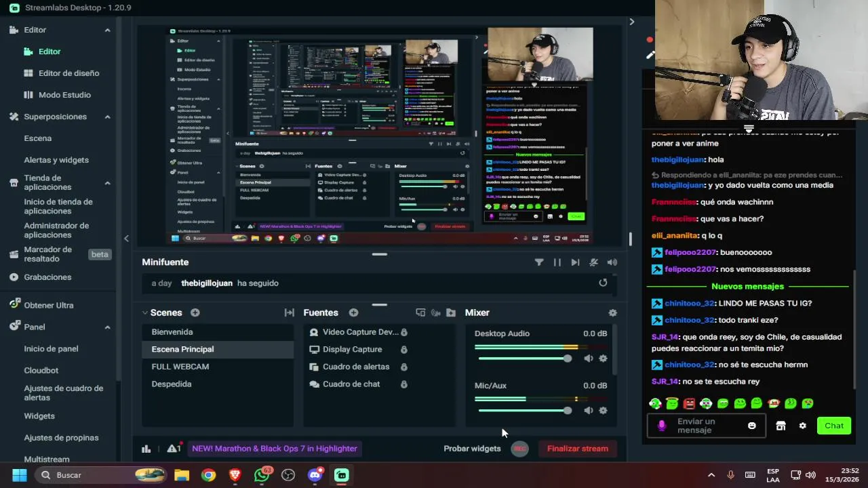Open Editor de diseño in sidebar

point(68,73)
